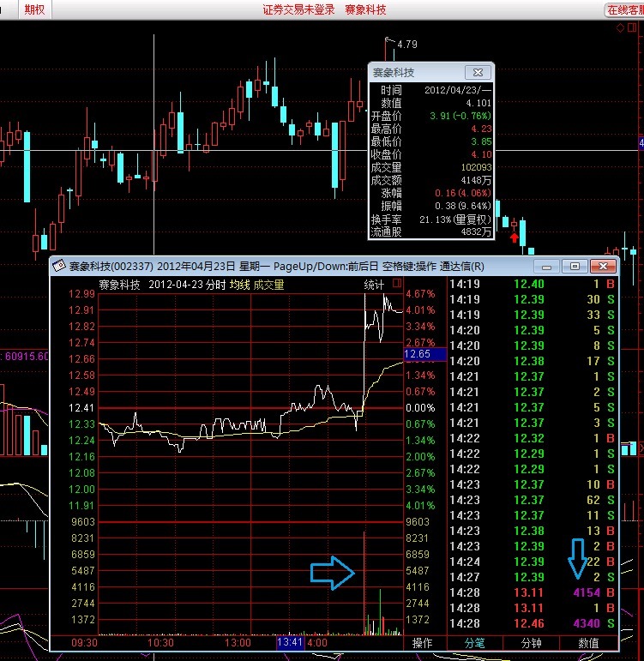Viewport: 644px width, 661px height.
Task: Switch to the 分笔 tab
Action: 474,642
